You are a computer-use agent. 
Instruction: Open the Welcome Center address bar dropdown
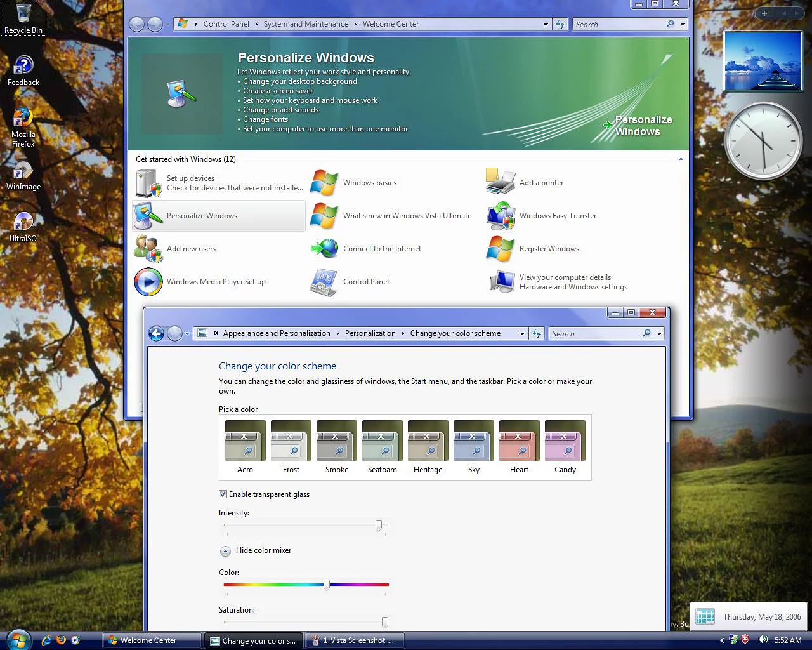coord(546,25)
